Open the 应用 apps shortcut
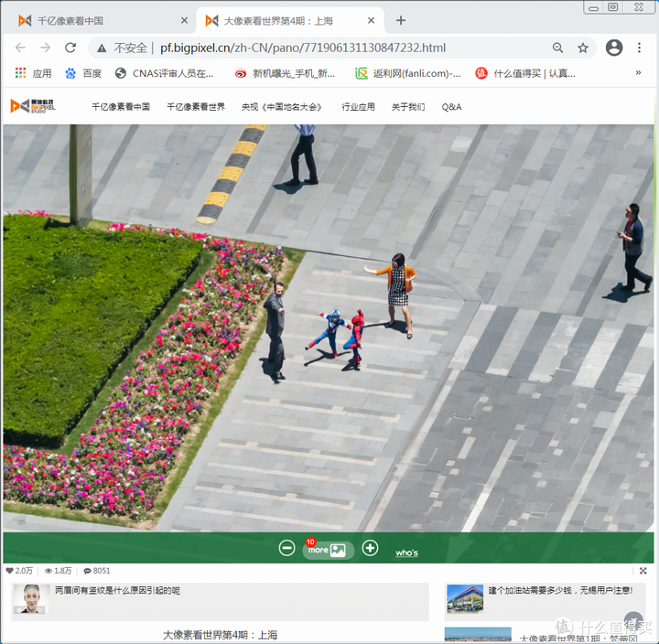Screen dimensions: 659x644 pyautogui.click(x=33, y=73)
